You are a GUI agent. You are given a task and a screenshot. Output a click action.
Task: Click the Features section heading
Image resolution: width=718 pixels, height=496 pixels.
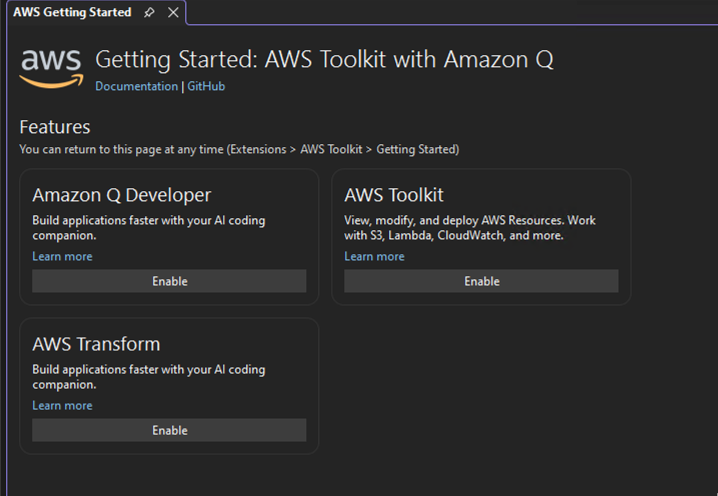point(55,127)
